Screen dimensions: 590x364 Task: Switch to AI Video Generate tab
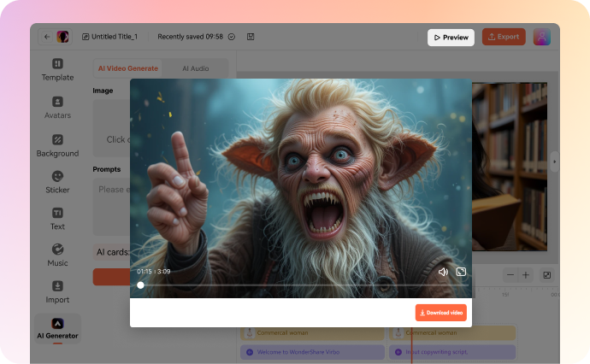point(128,68)
